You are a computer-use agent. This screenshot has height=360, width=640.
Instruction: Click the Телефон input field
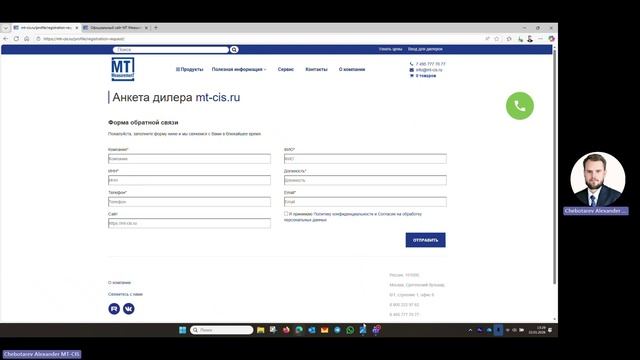pyautogui.click(x=189, y=202)
